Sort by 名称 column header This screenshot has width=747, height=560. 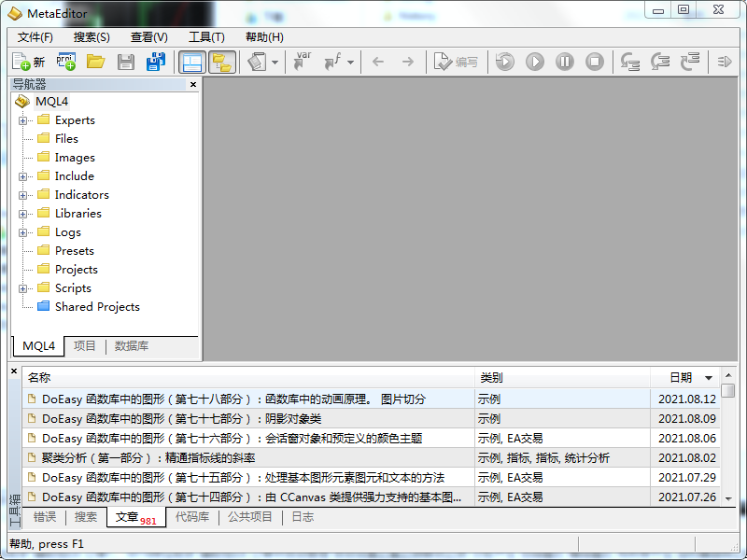(248, 378)
